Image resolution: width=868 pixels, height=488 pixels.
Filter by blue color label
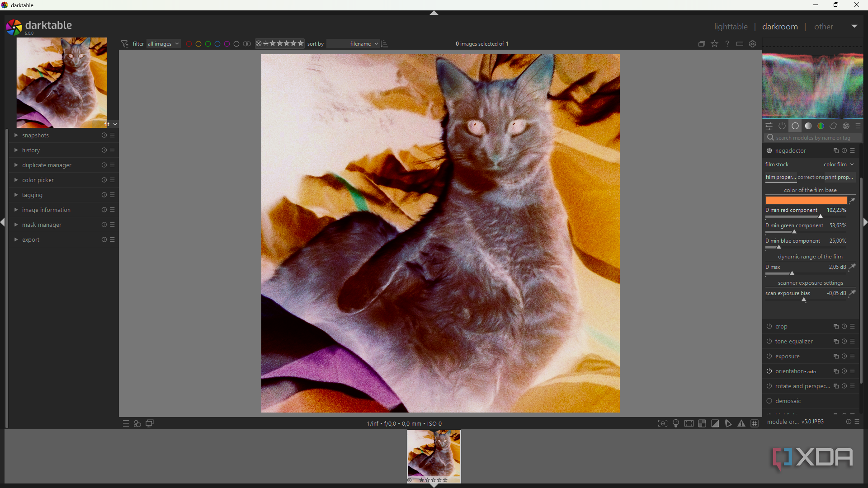217,44
